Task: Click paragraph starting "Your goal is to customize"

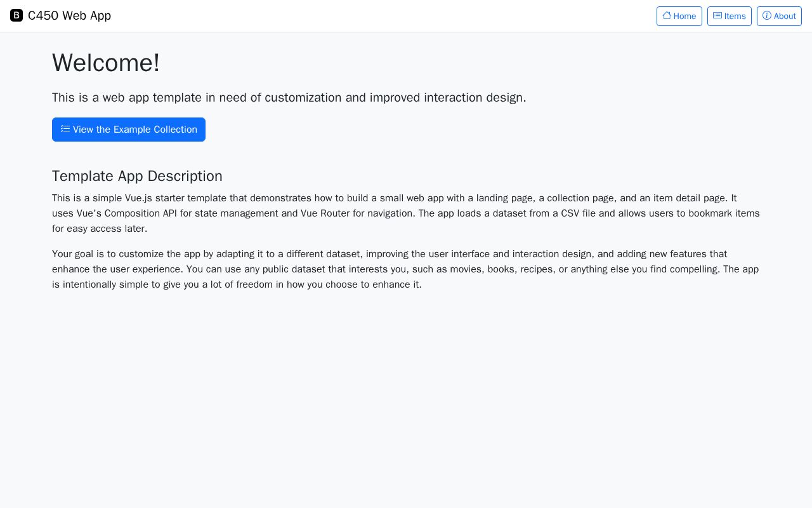Action: pos(406,269)
